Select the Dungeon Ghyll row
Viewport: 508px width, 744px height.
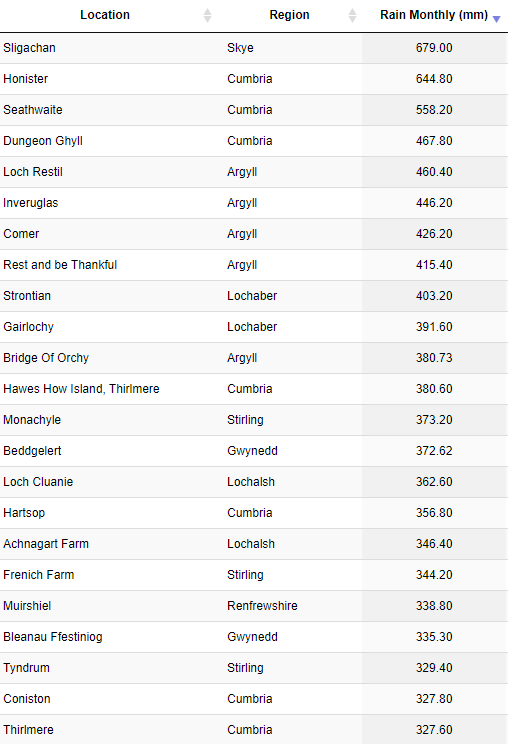click(x=254, y=141)
